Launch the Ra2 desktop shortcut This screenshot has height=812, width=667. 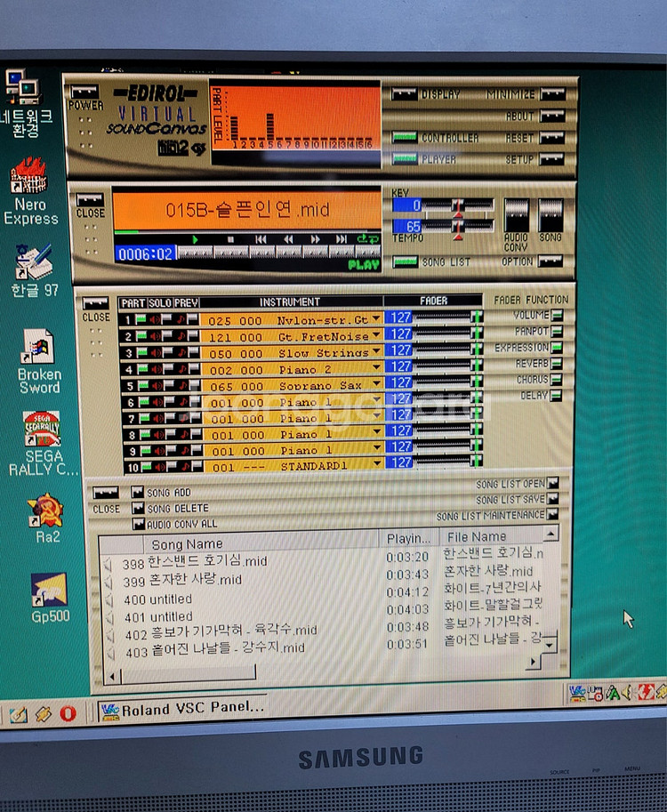point(45,517)
